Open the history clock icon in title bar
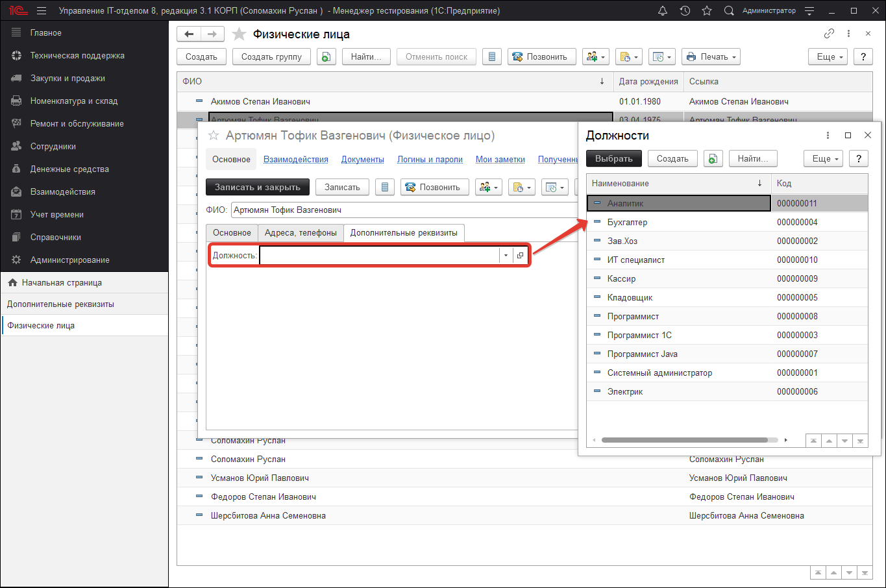Screen dimensions: 886x588 point(685,10)
